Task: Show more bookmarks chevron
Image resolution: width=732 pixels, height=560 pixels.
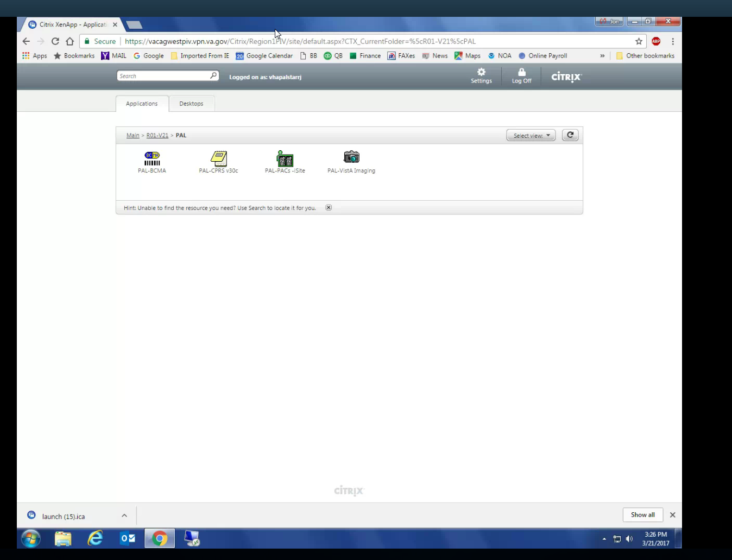Action: tap(602, 56)
